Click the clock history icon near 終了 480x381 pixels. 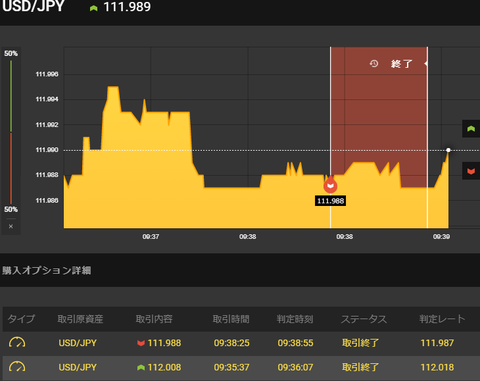pyautogui.click(x=374, y=63)
